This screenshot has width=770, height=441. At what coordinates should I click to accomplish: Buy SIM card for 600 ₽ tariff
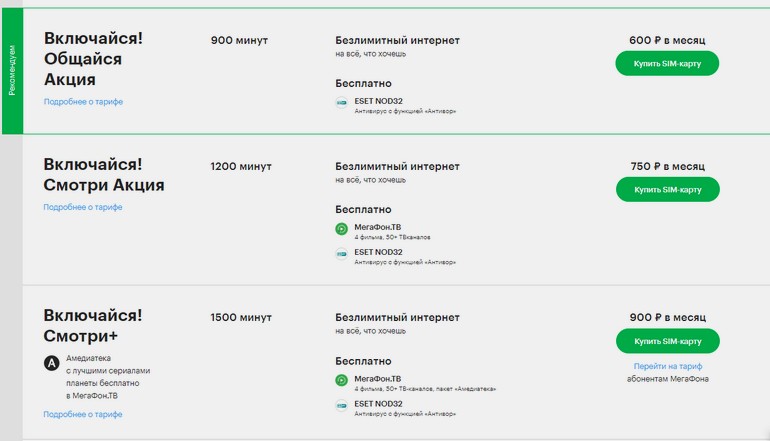tap(667, 63)
